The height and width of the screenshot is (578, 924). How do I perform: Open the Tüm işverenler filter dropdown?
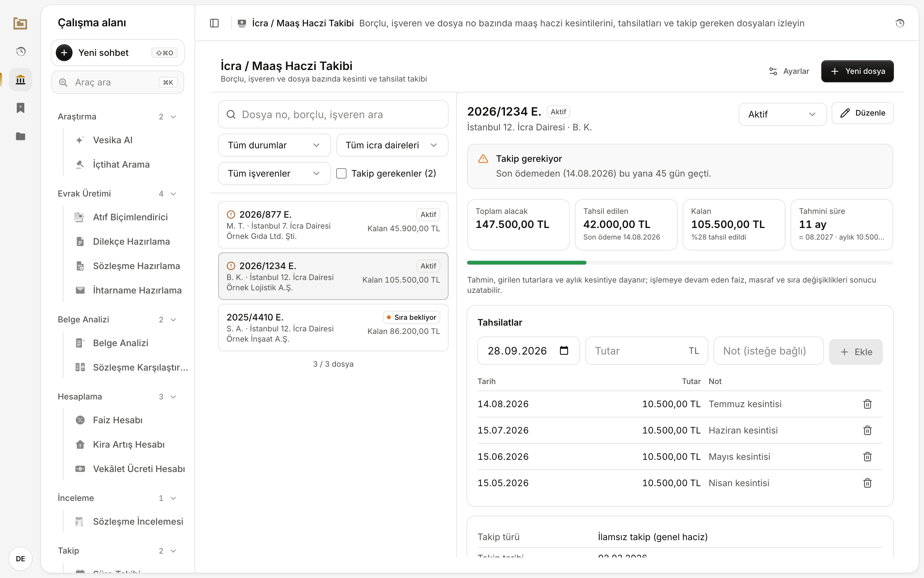(274, 173)
